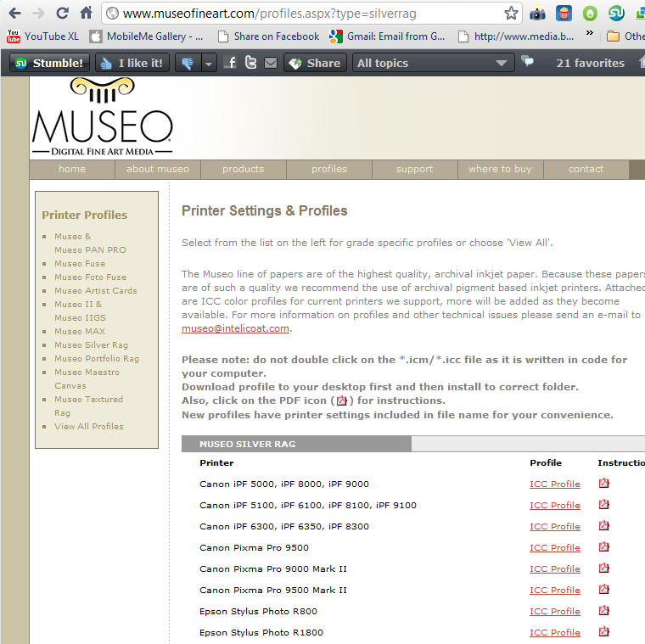Select Museo Foto Fuse in sidebar
Screen dimensions: 645x644
click(x=90, y=277)
